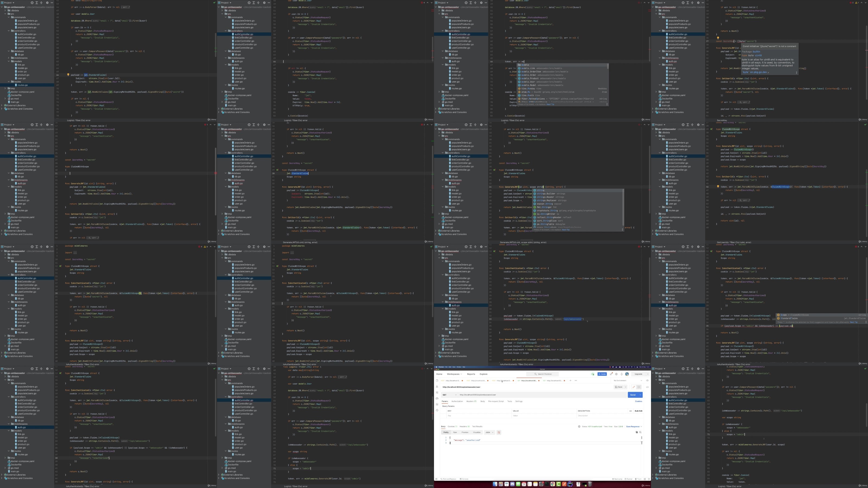Switch to the Pre-request Script tab
The image size is (868, 488).
tap(496, 401)
